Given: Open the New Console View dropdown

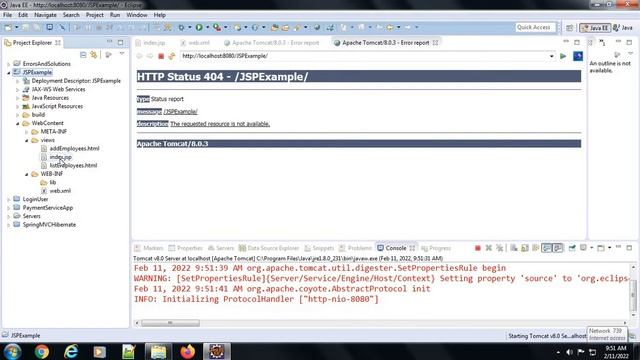Looking at the screenshot, I should coord(609,248).
